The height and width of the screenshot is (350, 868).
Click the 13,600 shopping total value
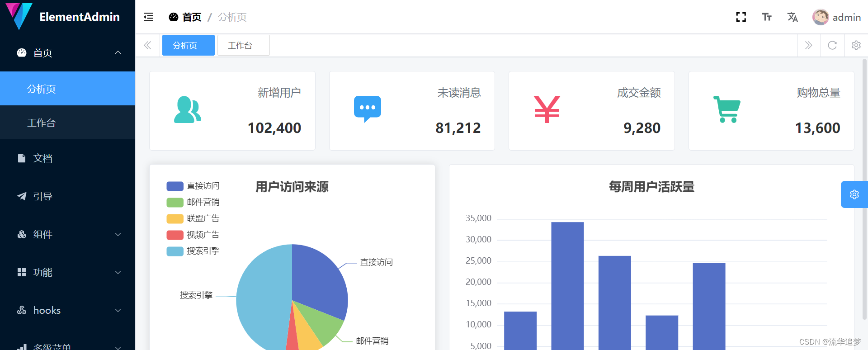point(817,128)
